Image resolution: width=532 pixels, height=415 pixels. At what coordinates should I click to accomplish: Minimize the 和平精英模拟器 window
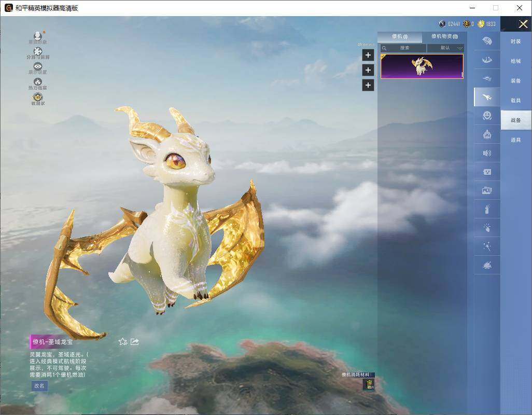[x=472, y=8]
